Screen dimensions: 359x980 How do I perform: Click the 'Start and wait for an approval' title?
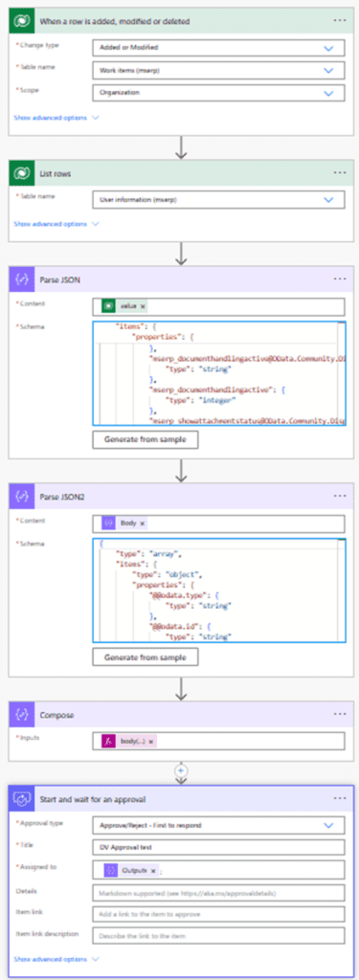[x=93, y=798]
